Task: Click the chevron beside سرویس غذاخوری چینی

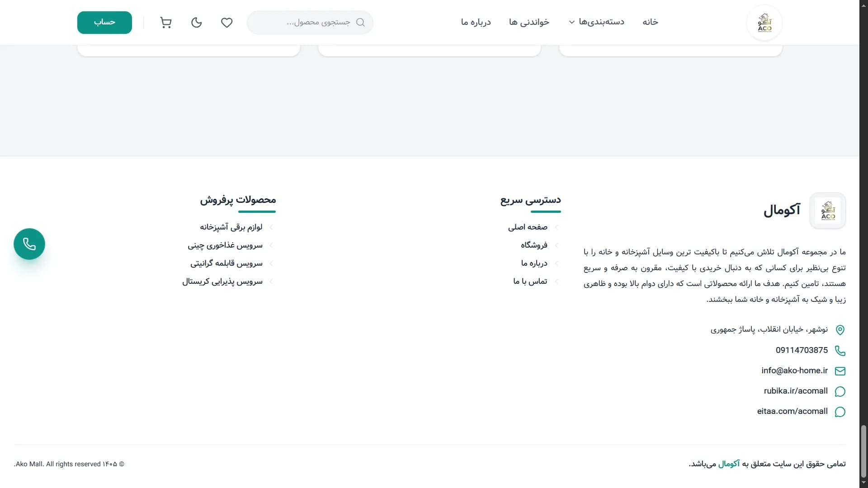Action: tap(271, 245)
